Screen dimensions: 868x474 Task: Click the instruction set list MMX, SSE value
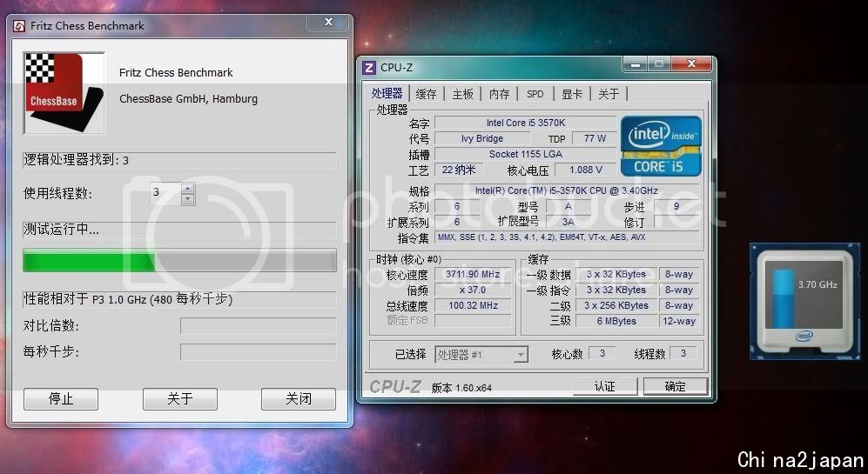566,237
